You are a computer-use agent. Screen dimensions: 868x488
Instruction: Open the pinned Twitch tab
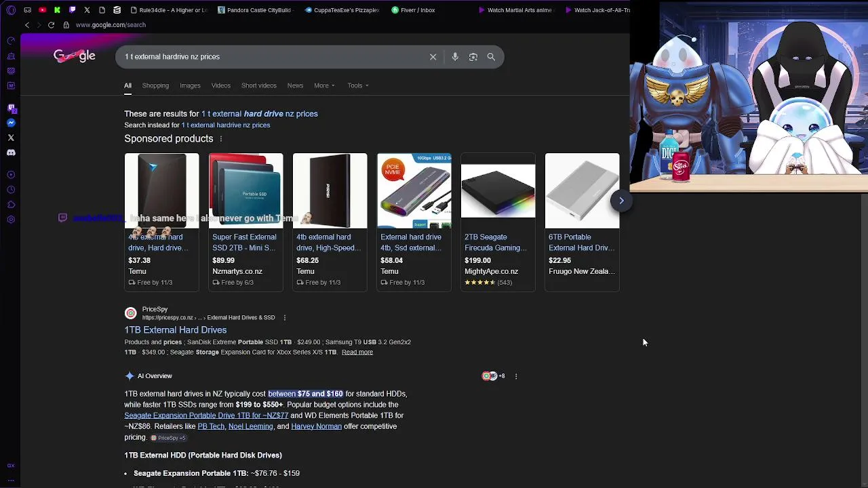tap(72, 10)
